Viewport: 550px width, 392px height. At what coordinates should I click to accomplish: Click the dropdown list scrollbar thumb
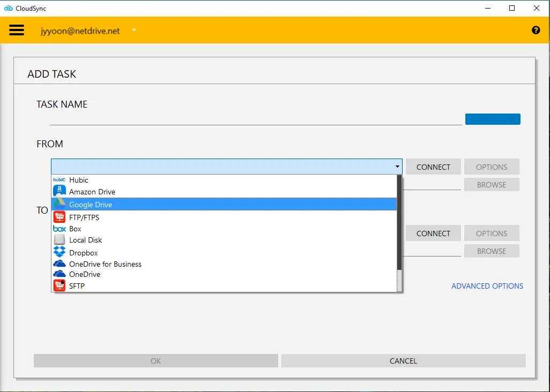click(399, 222)
